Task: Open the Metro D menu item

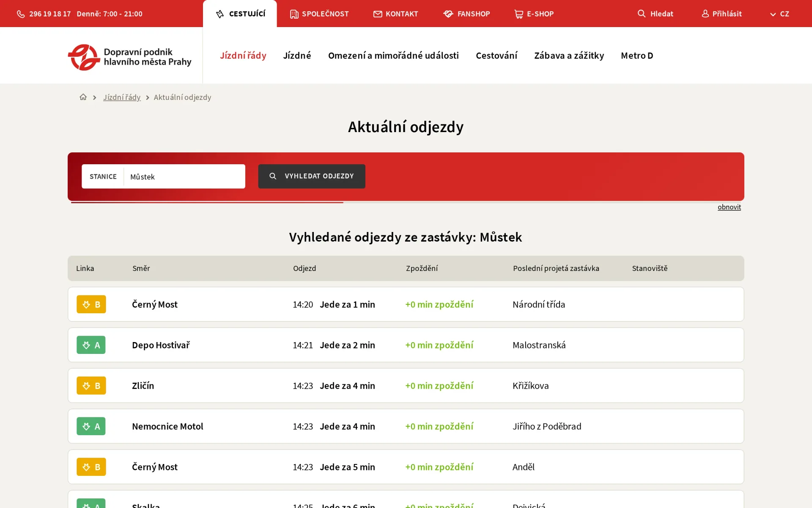Action: 637,55
